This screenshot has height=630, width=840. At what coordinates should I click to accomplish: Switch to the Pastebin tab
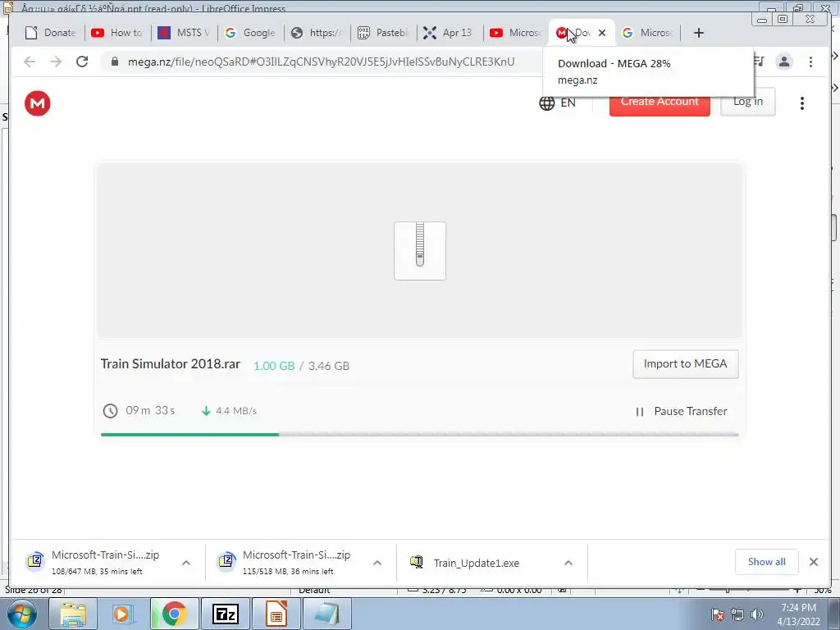pos(383,33)
